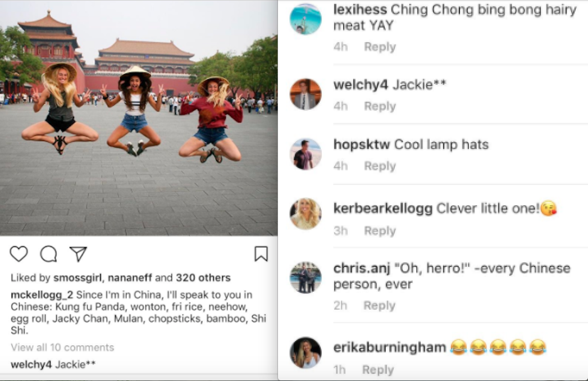Open the jumping girls post photo
Image resolution: width=588 pixels, height=381 pixels.
click(x=139, y=118)
